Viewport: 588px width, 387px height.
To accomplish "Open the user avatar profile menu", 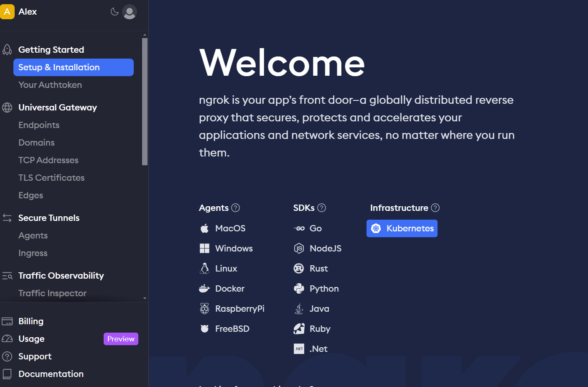I will tap(130, 12).
